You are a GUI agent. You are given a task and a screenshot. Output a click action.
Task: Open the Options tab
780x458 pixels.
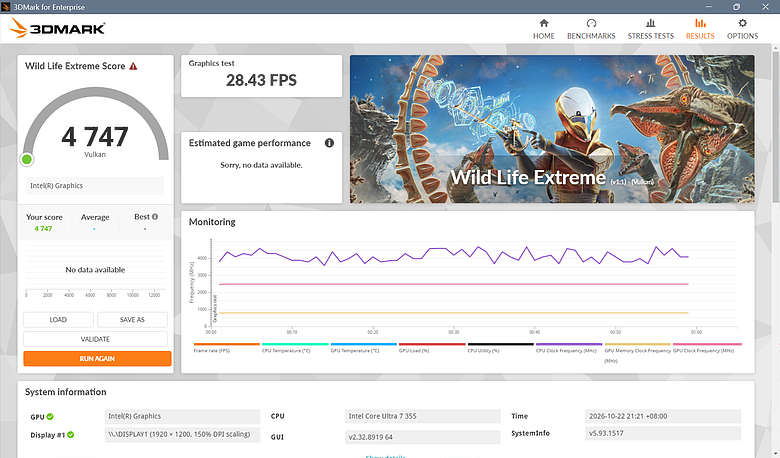(742, 29)
